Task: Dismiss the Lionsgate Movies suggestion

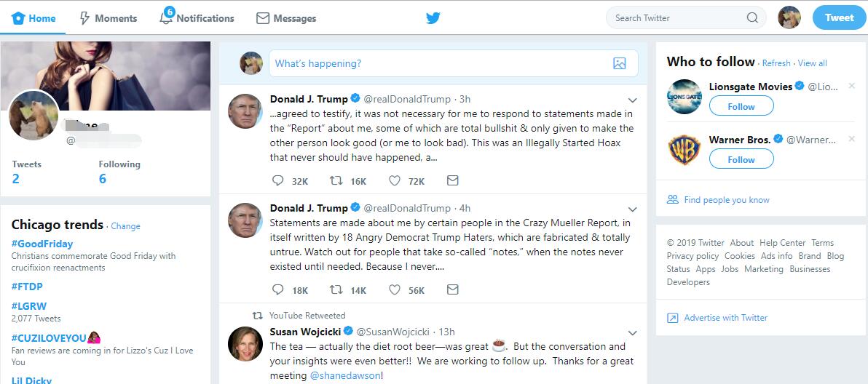Action: click(852, 86)
